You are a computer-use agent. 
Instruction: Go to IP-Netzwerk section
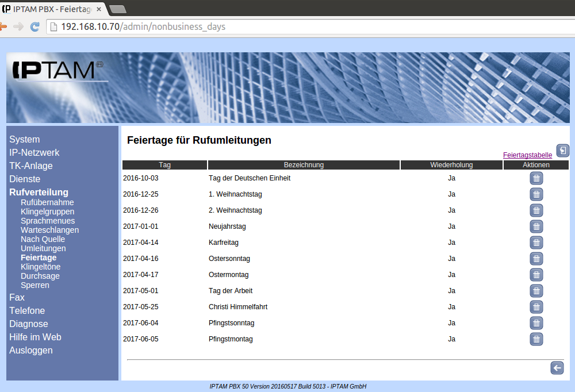coord(34,153)
